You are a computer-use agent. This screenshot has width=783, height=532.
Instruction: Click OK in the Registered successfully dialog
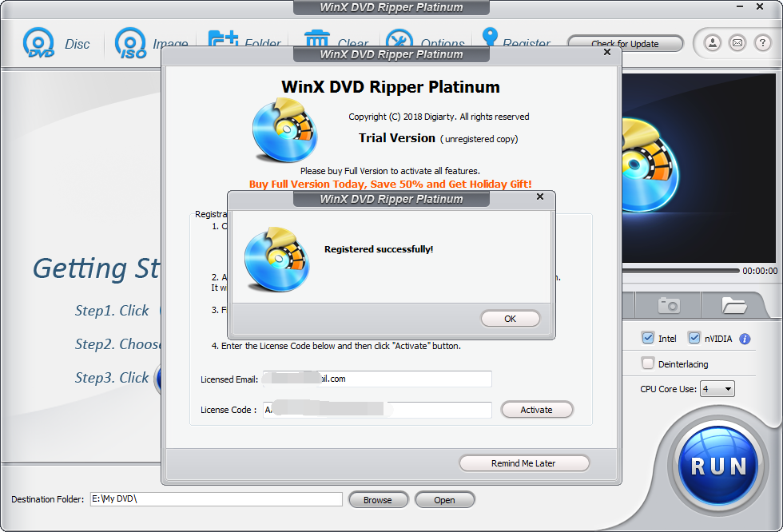pyautogui.click(x=510, y=319)
